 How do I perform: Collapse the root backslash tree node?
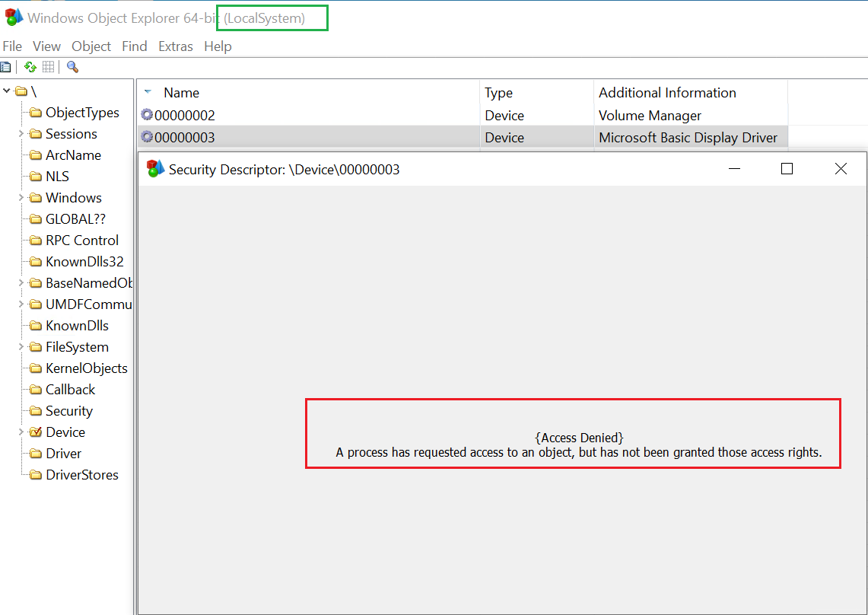pos(7,91)
